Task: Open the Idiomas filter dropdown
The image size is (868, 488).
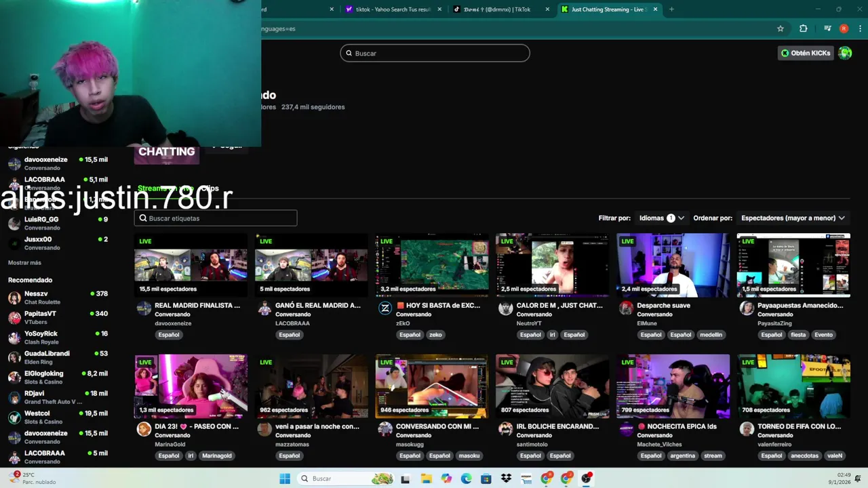Action: click(x=662, y=218)
